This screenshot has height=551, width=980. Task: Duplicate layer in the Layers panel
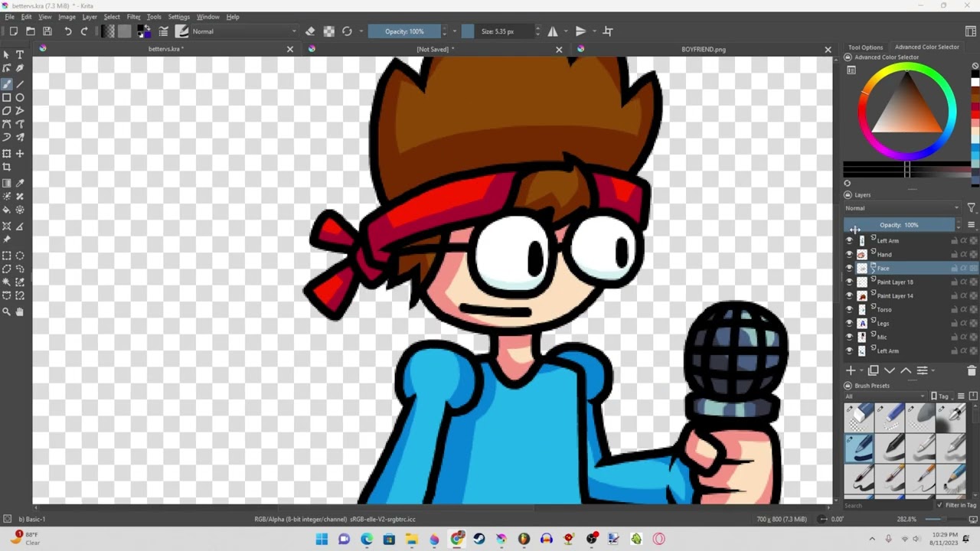[x=873, y=370]
